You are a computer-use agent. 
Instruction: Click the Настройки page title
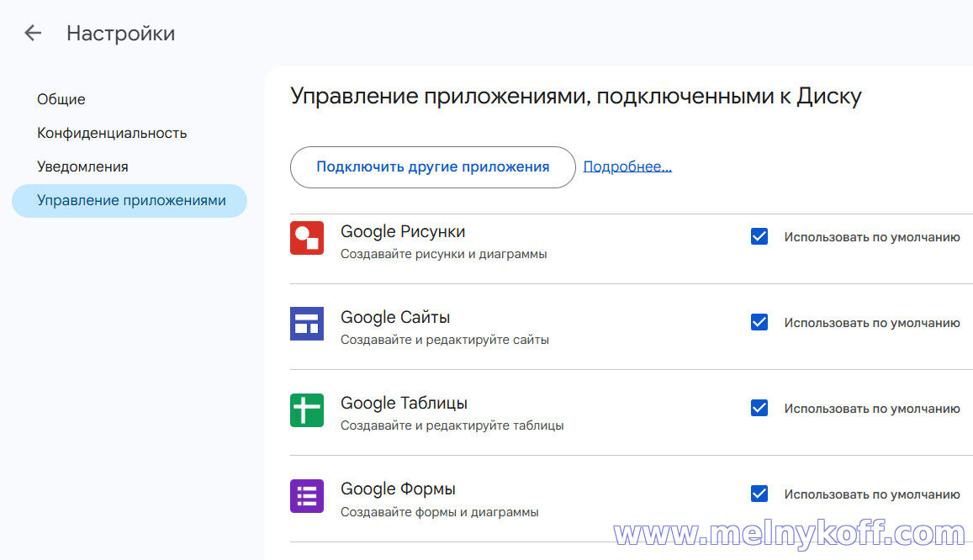(x=121, y=34)
